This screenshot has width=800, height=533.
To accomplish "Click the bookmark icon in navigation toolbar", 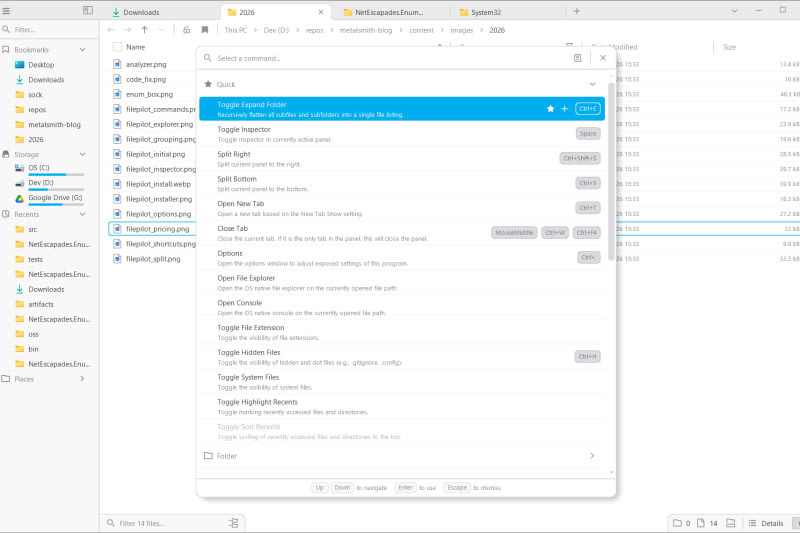I will [205, 30].
